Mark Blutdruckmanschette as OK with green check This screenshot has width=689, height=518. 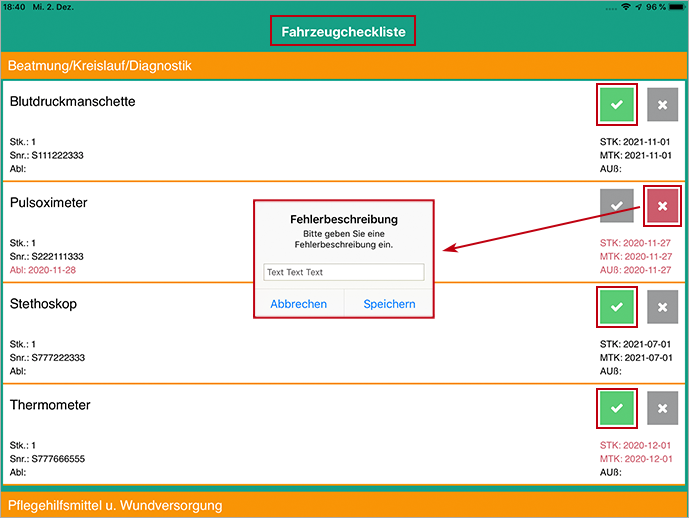[x=616, y=105]
